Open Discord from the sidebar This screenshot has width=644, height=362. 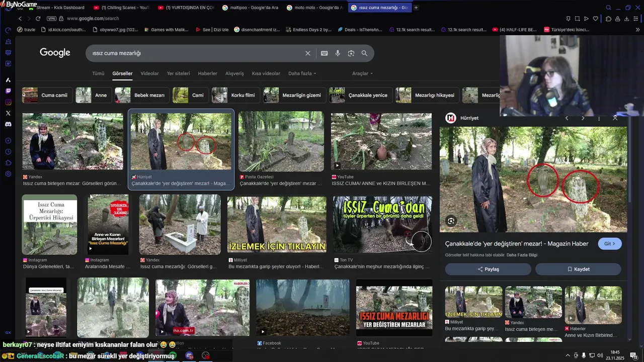tap(8, 124)
